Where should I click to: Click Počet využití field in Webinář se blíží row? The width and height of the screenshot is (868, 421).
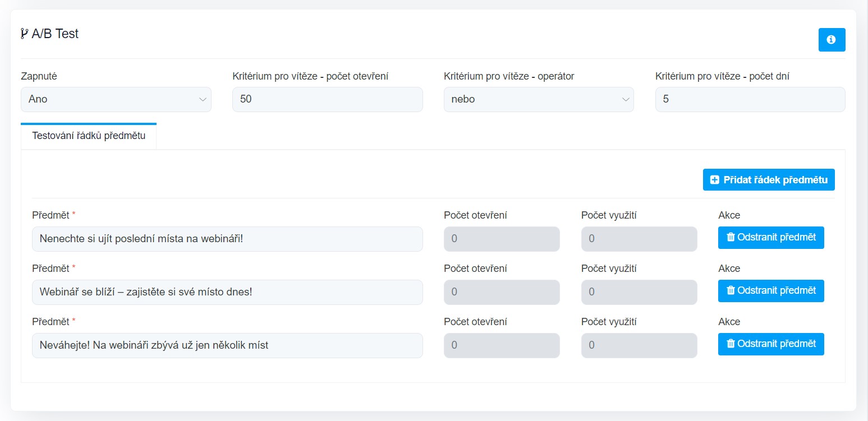pos(639,292)
